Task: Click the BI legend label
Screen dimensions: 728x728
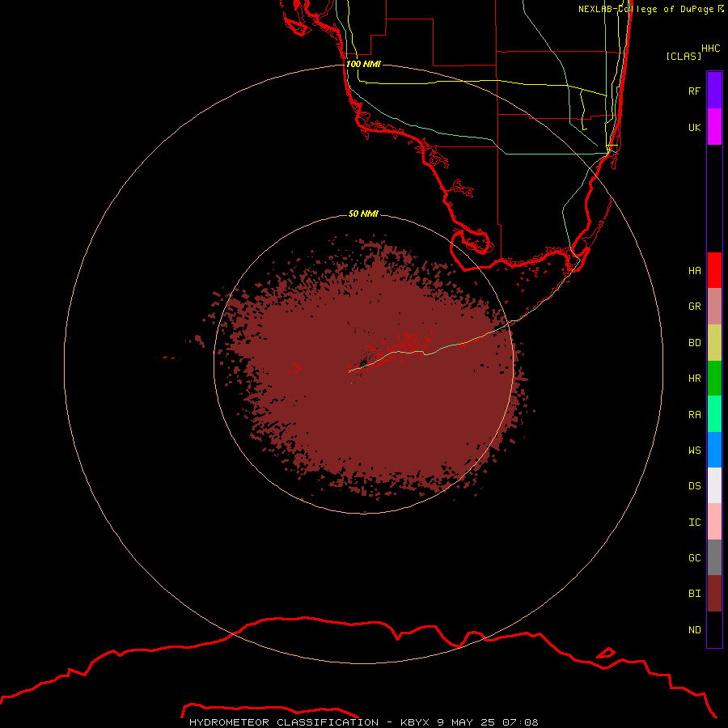Action: (x=694, y=594)
